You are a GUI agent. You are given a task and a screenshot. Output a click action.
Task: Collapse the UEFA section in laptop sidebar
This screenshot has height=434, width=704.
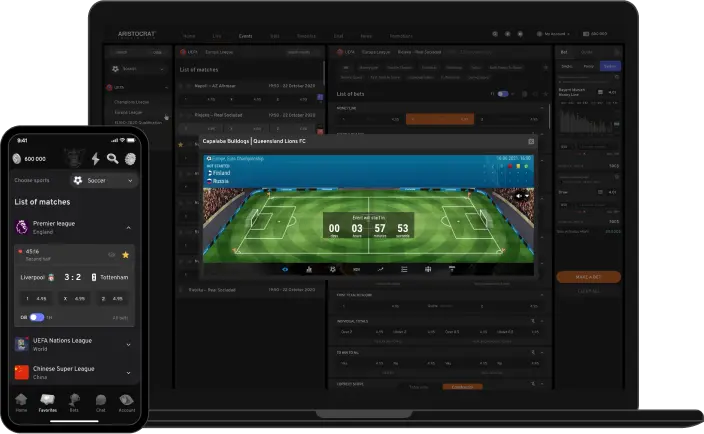click(167, 88)
